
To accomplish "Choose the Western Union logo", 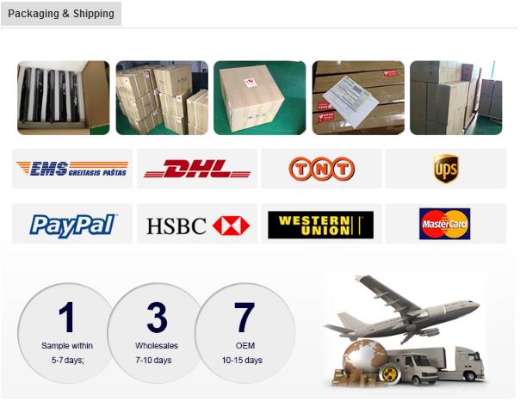I will [320, 225].
